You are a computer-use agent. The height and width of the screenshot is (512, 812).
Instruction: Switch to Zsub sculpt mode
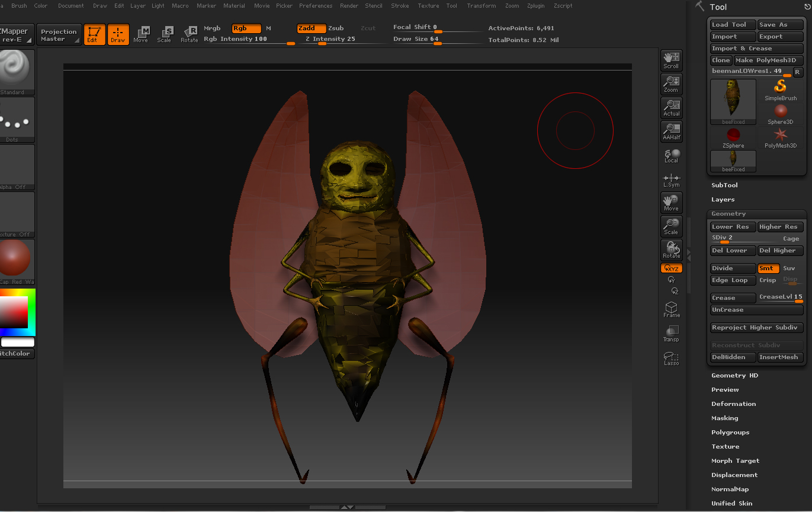click(x=336, y=28)
